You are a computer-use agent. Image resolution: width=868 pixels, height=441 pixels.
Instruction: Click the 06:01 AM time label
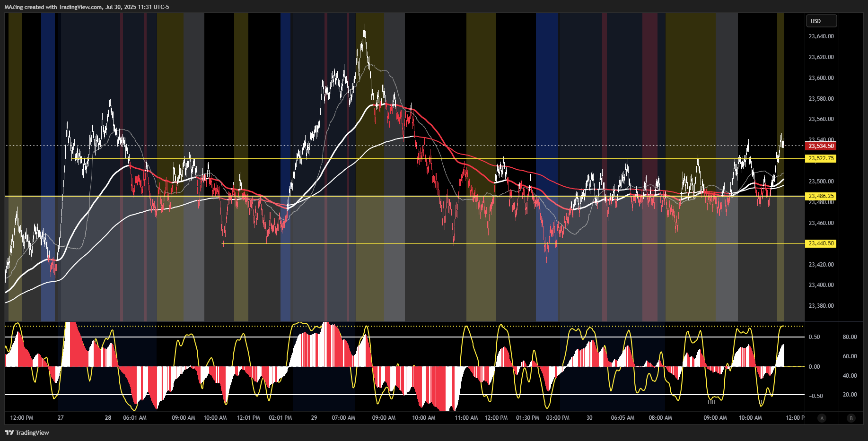coord(135,418)
